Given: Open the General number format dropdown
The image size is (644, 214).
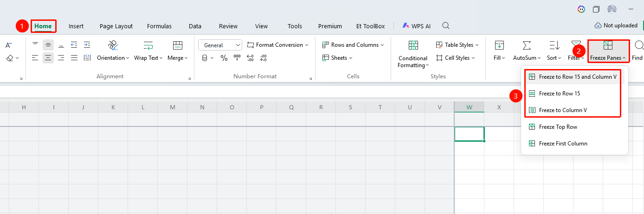Looking at the screenshot, I should click(x=220, y=45).
